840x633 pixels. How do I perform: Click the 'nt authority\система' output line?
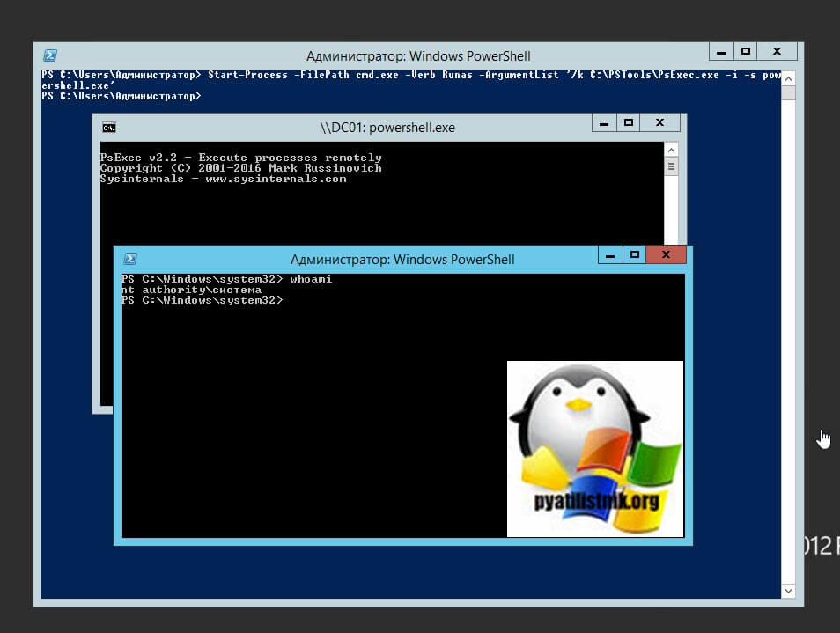(x=191, y=290)
